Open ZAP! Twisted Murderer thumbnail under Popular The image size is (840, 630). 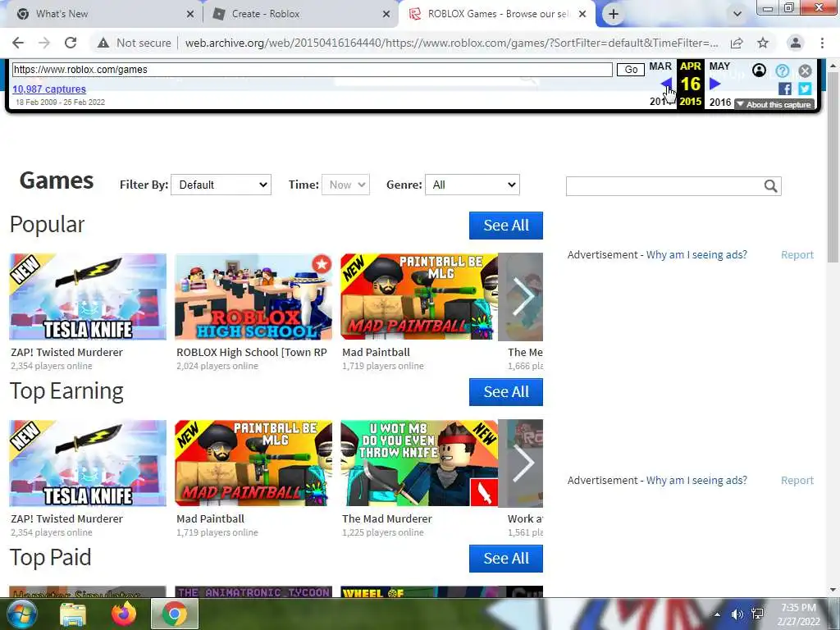[x=88, y=297]
